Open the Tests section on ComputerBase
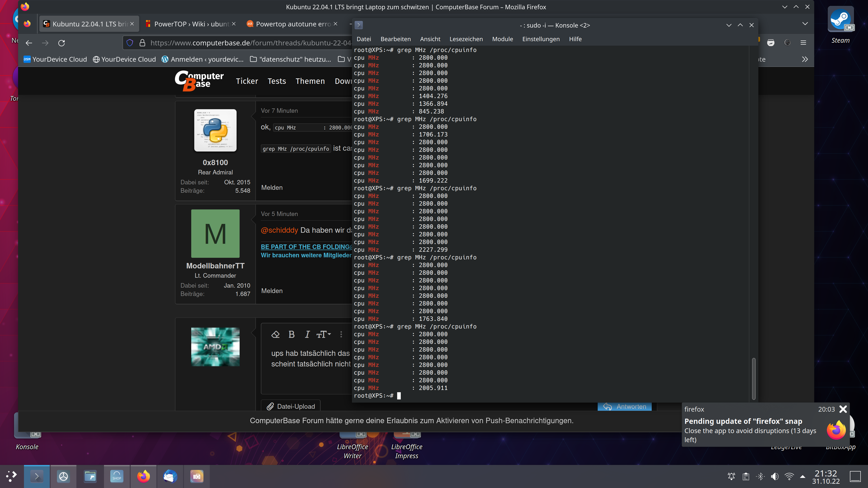The height and width of the screenshot is (488, 868). (x=277, y=81)
